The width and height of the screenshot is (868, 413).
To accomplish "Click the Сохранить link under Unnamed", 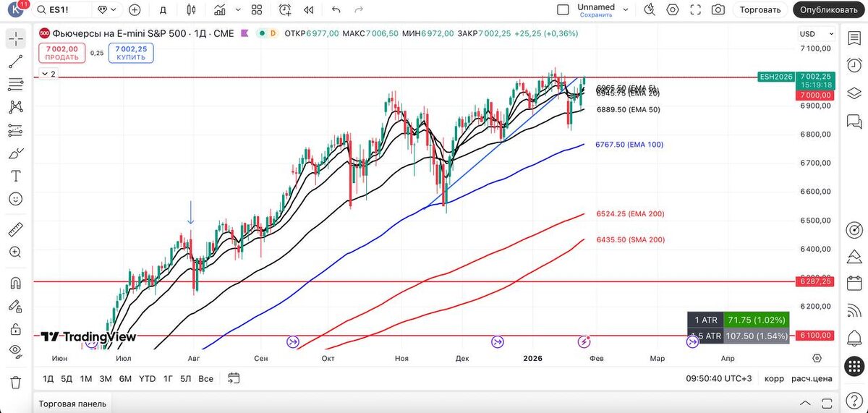I will [x=596, y=14].
